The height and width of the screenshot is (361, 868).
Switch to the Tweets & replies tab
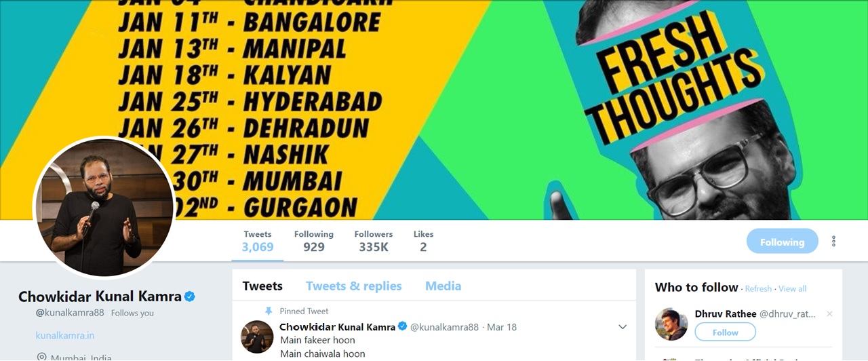353,286
